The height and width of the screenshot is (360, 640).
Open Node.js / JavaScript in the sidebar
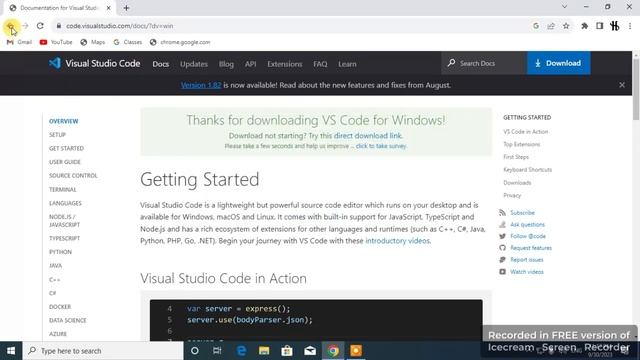point(64,221)
